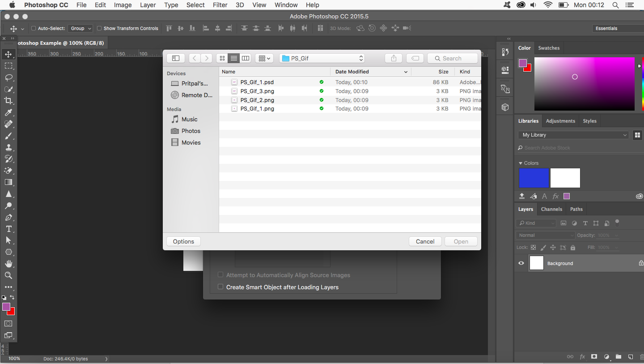The height and width of the screenshot is (364, 644).
Task: Select the Crop tool
Action: (8, 101)
